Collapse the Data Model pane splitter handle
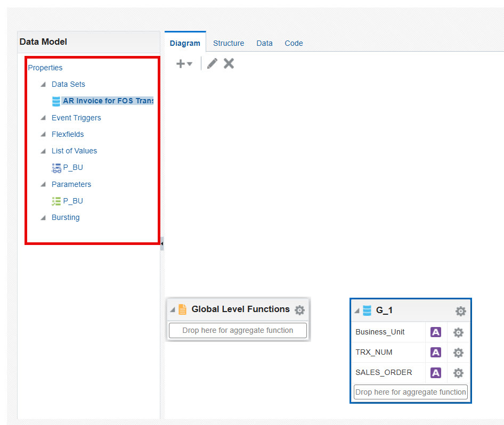The width and height of the screenshot is (504, 425). click(x=162, y=243)
